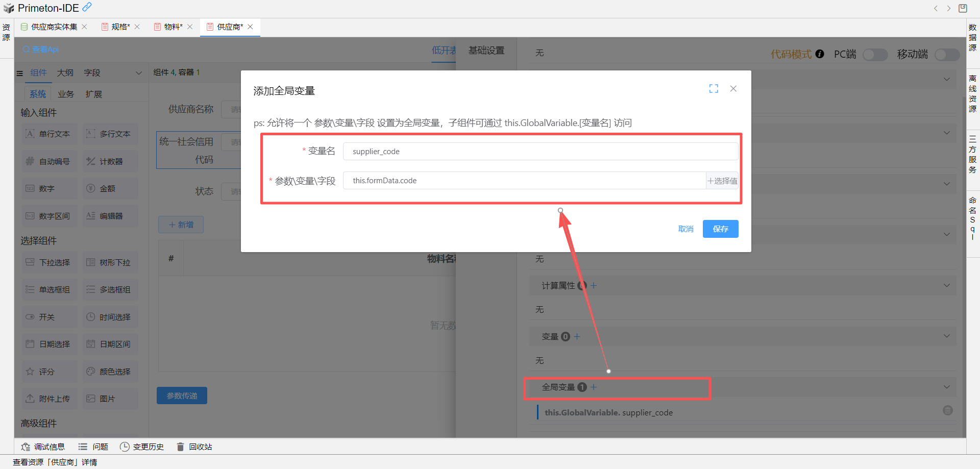
Task: Open the 回收站 recycle bin
Action: 194,447
